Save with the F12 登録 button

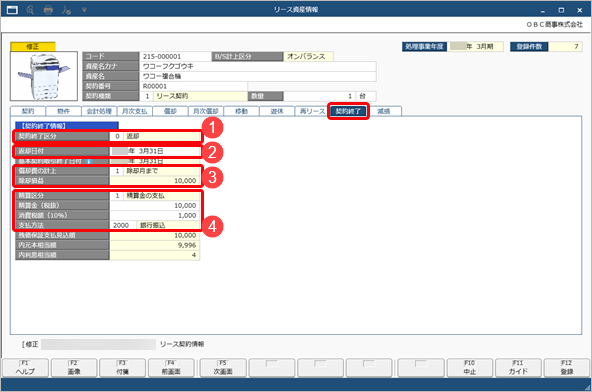[x=567, y=367]
